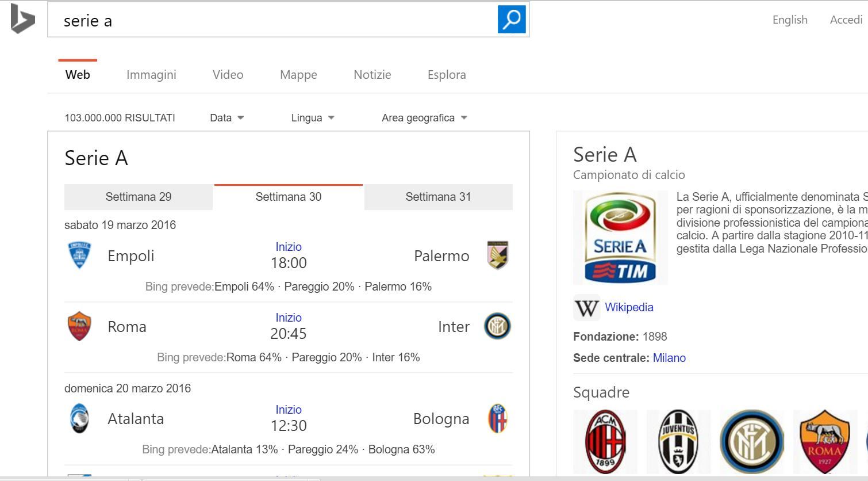Image resolution: width=868 pixels, height=481 pixels.
Task: Click the Atalanta team crest
Action: point(79,418)
